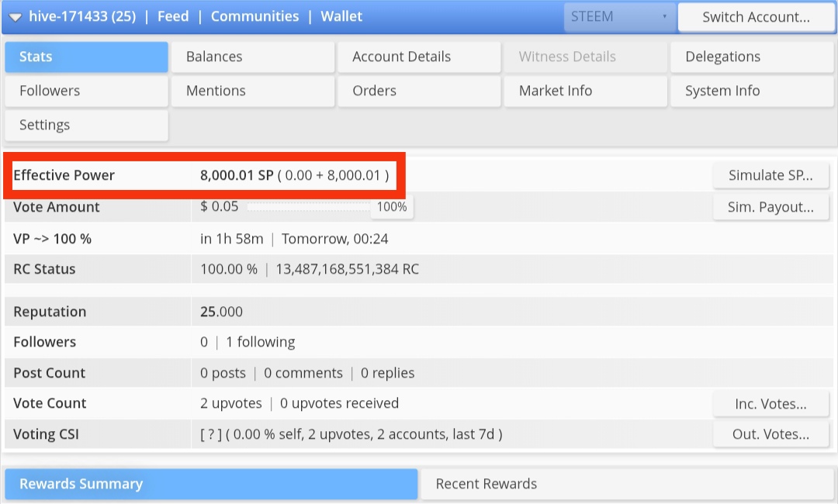This screenshot has width=838, height=504.
Task: Click the '0 posts' count
Action: tap(223, 373)
